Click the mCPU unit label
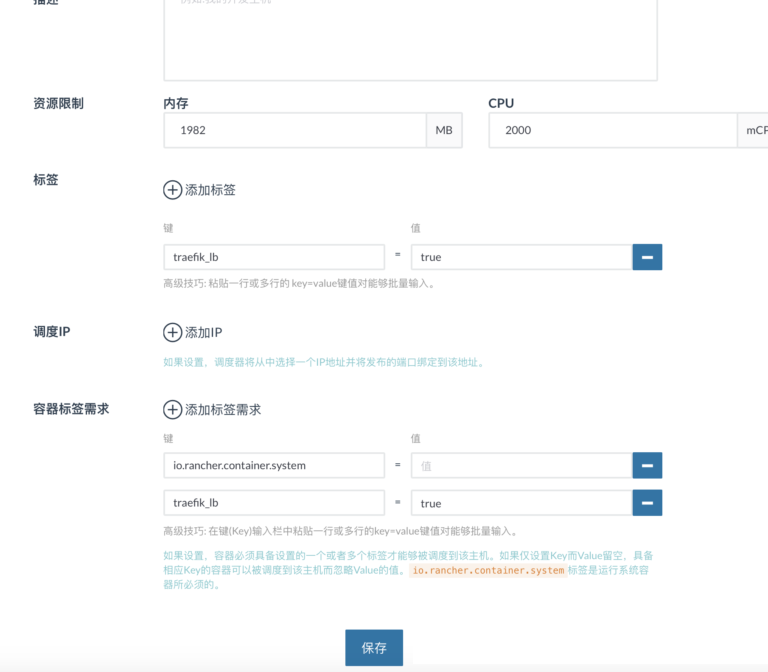 [754, 130]
